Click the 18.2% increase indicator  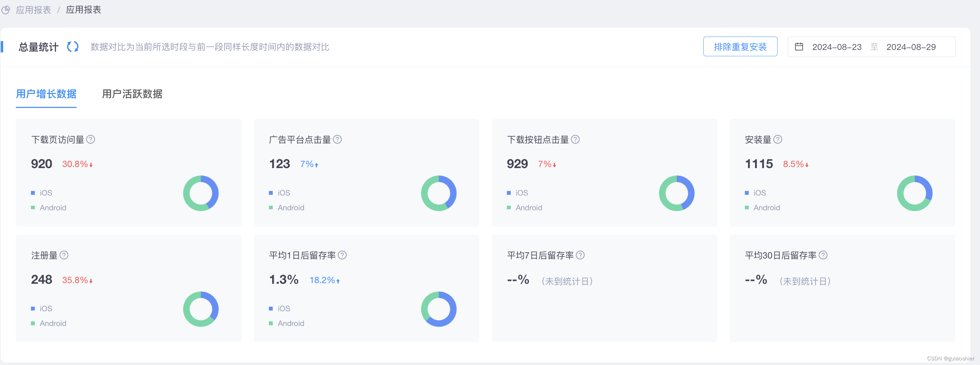click(325, 280)
